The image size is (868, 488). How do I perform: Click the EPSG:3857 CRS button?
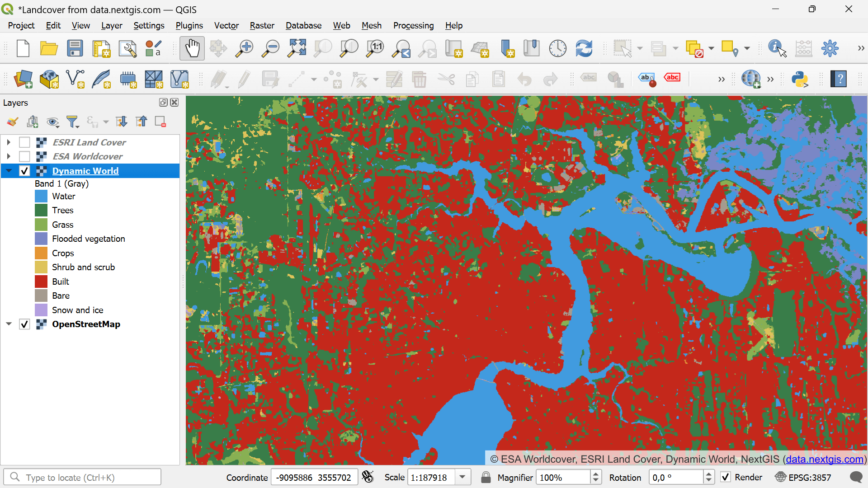pyautogui.click(x=803, y=477)
